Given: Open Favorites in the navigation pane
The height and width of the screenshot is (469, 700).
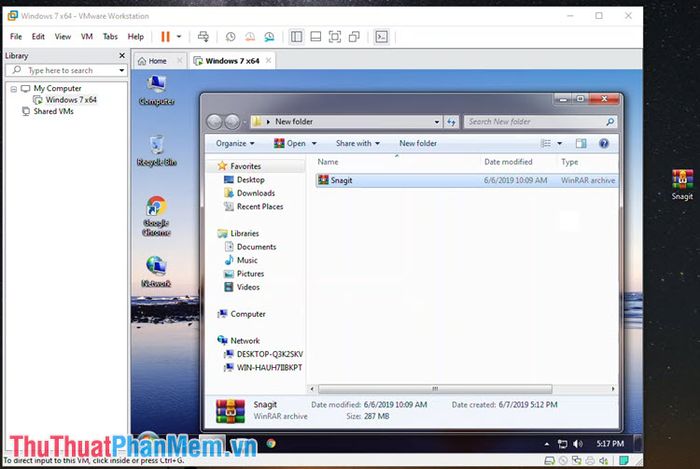Looking at the screenshot, I should [239, 166].
